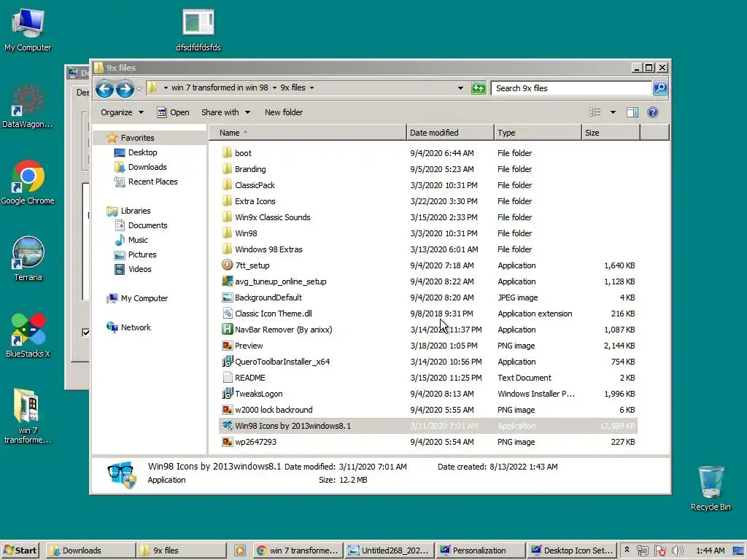Select the DataWagon desktop shortcut

pos(28,106)
